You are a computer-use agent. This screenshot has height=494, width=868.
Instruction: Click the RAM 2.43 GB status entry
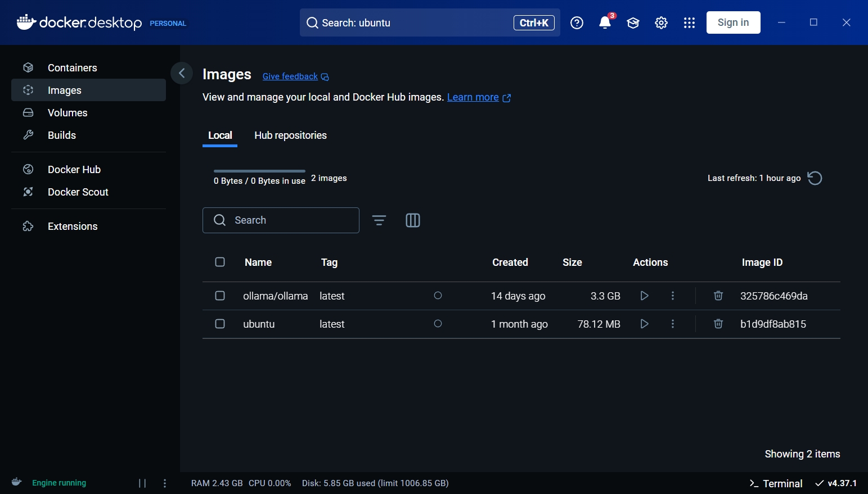click(217, 483)
